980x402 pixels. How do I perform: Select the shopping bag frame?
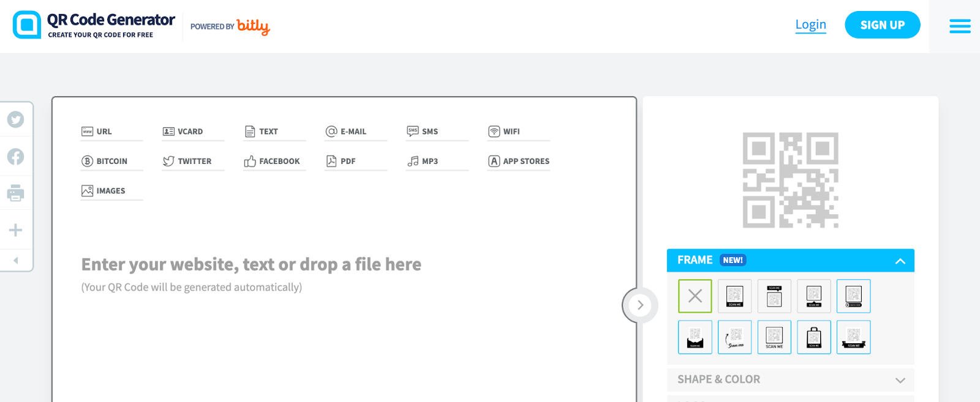point(814,337)
